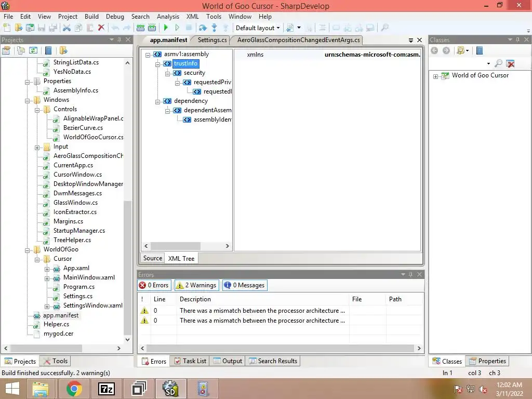Viewport: 532px width, 399px height.
Task: Click the Rebuild Solution toolbar icon
Action: click(152, 28)
